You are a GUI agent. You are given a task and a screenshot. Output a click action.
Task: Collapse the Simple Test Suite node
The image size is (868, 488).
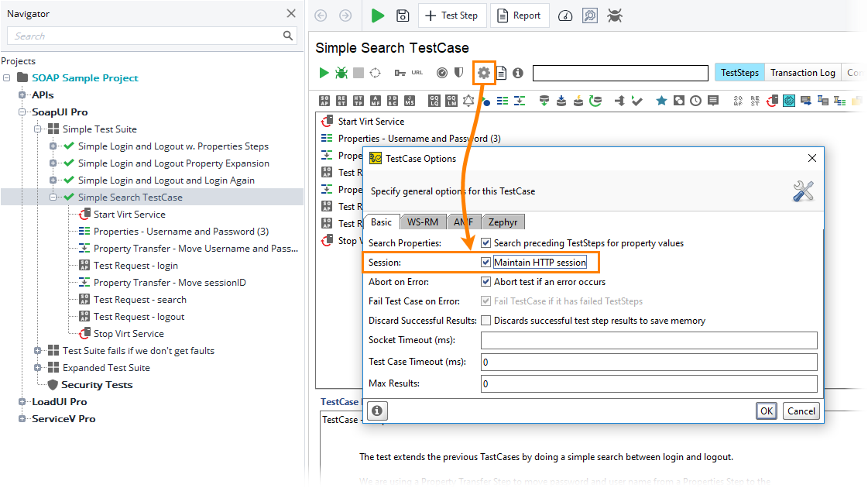(38, 129)
